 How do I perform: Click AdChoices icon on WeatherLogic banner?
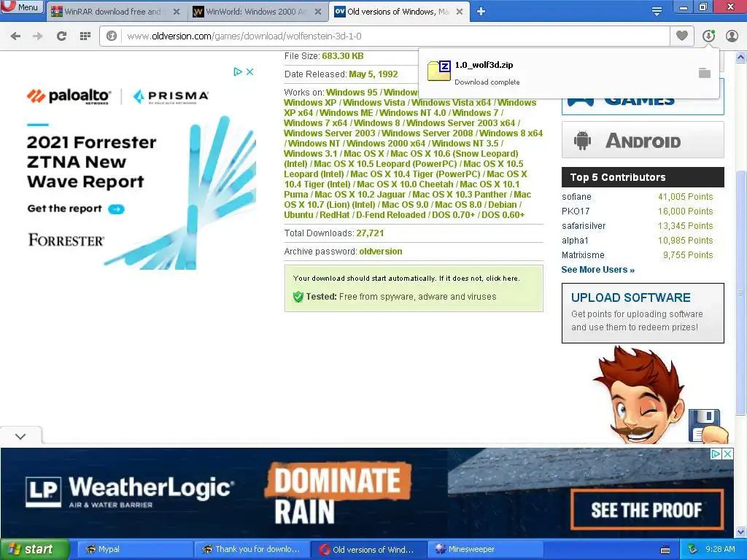click(716, 454)
